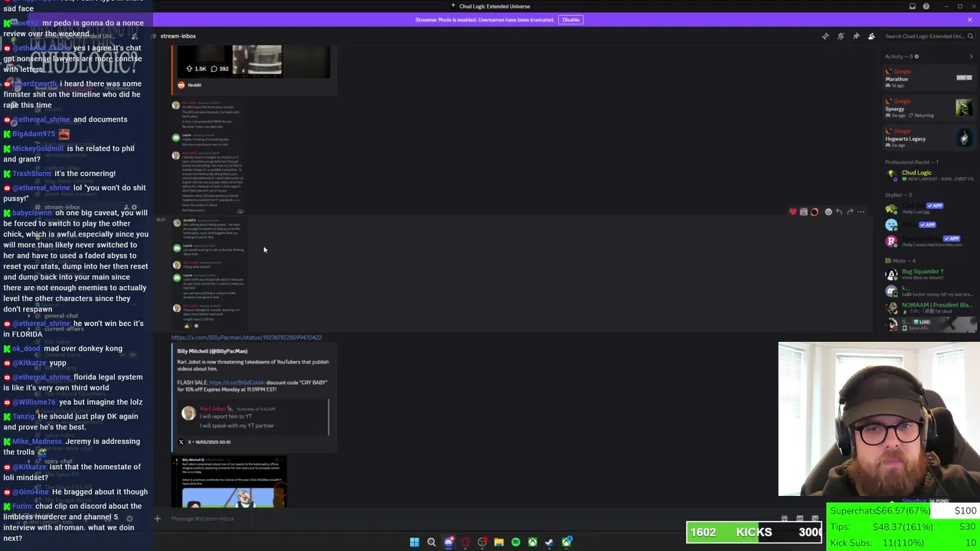980x551 pixels.
Task: Open the gift icon in message bar
Action: tap(784, 519)
